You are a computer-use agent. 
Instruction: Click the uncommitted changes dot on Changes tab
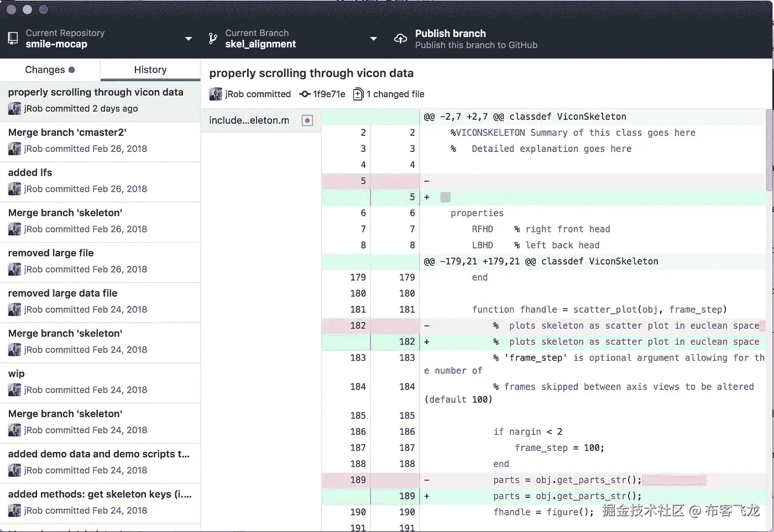pyautogui.click(x=71, y=70)
